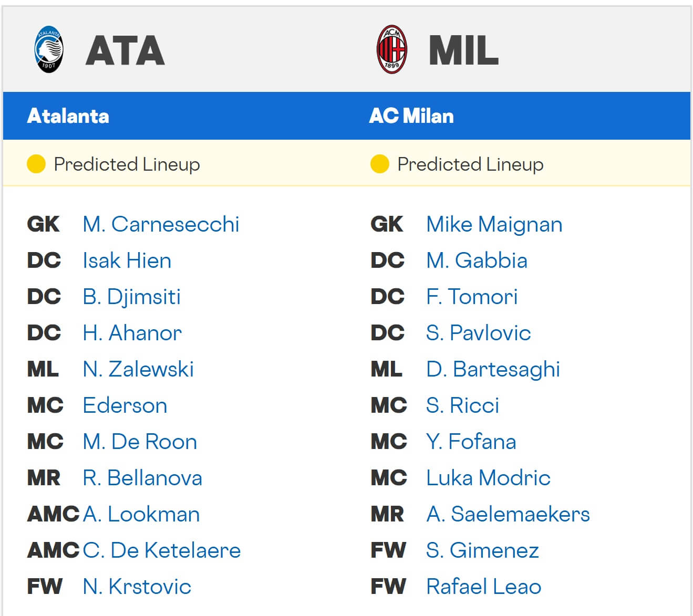
Task: View A. Lookman player details
Action: click(x=141, y=514)
